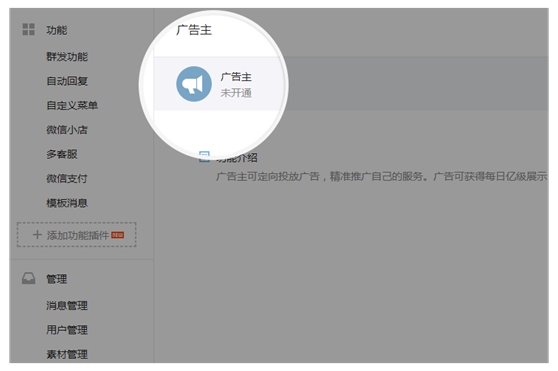This screenshot has width=558, height=371.
Task: Click the 广告主可定向投放广告 description text
Action: [x=381, y=176]
